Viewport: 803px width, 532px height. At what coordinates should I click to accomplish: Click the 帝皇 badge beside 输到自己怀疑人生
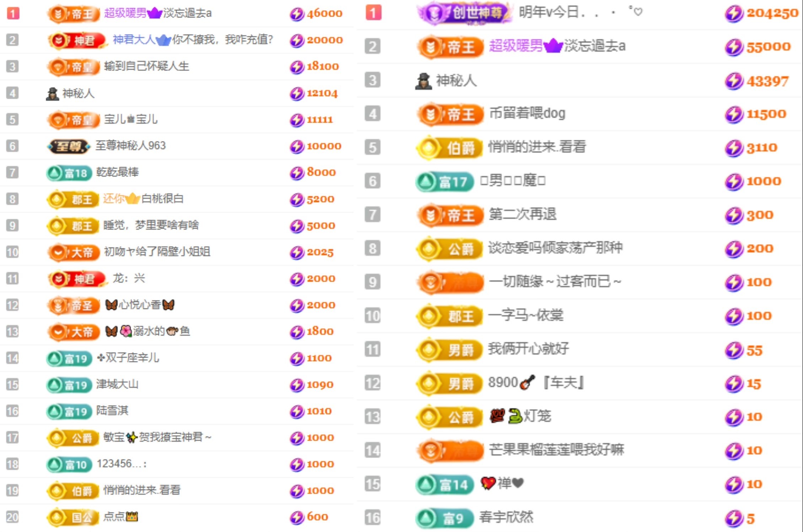click(74, 67)
